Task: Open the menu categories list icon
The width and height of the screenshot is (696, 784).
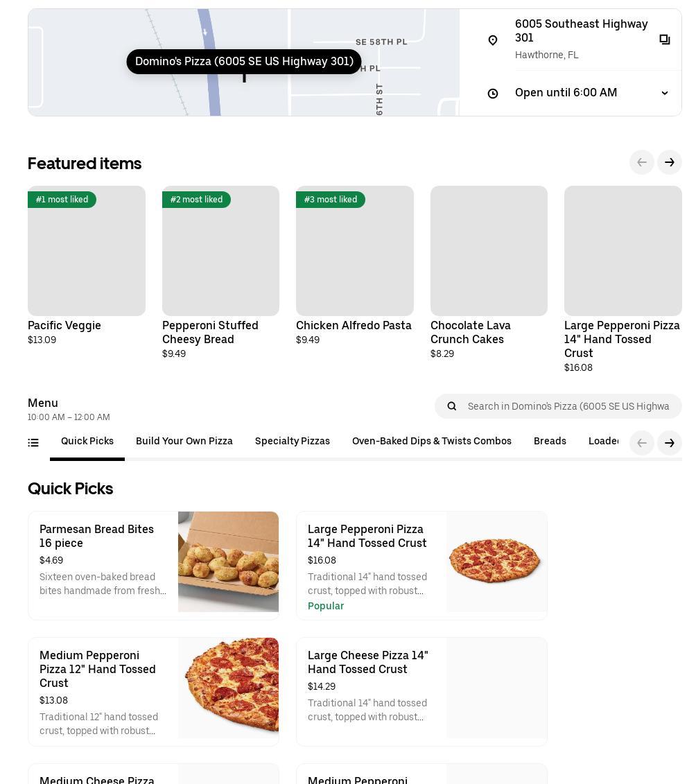Action: pyautogui.click(x=33, y=443)
